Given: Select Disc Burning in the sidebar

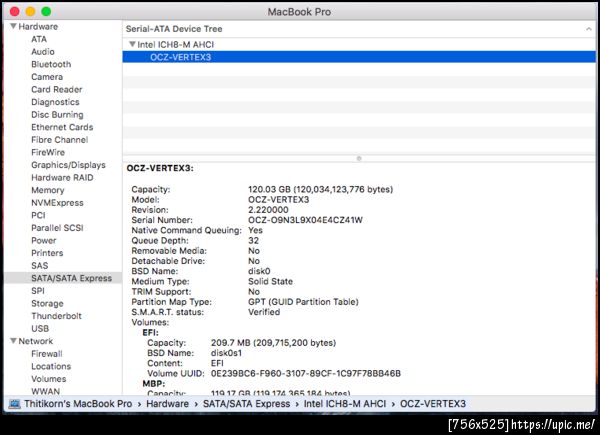Looking at the screenshot, I should (57, 115).
